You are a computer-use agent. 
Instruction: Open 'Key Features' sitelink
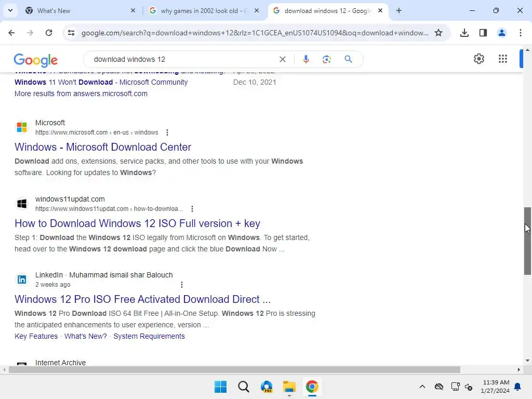[36, 336]
